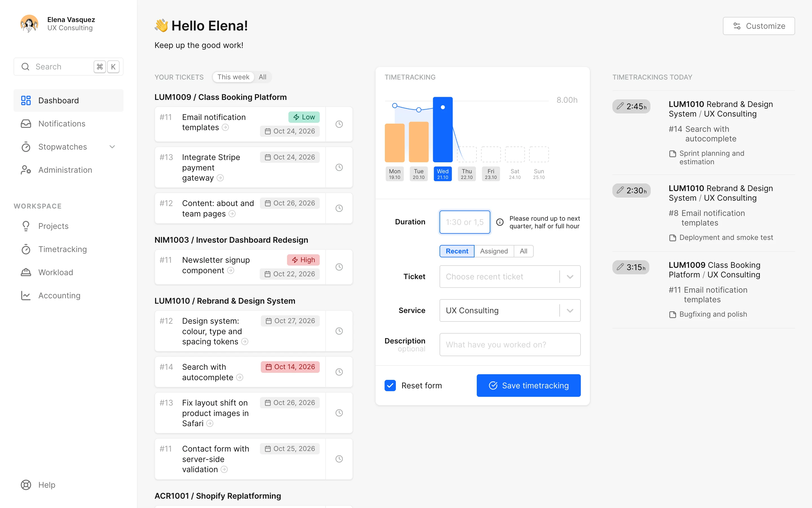Edit the 2:30h timetracking entry
The width and height of the screenshot is (812, 508).
tap(631, 190)
